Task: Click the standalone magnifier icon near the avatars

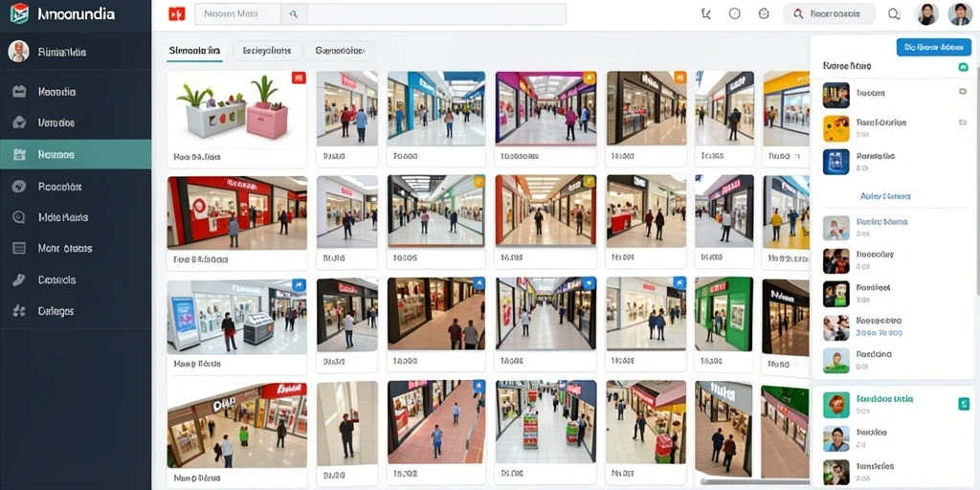Action: (x=894, y=13)
